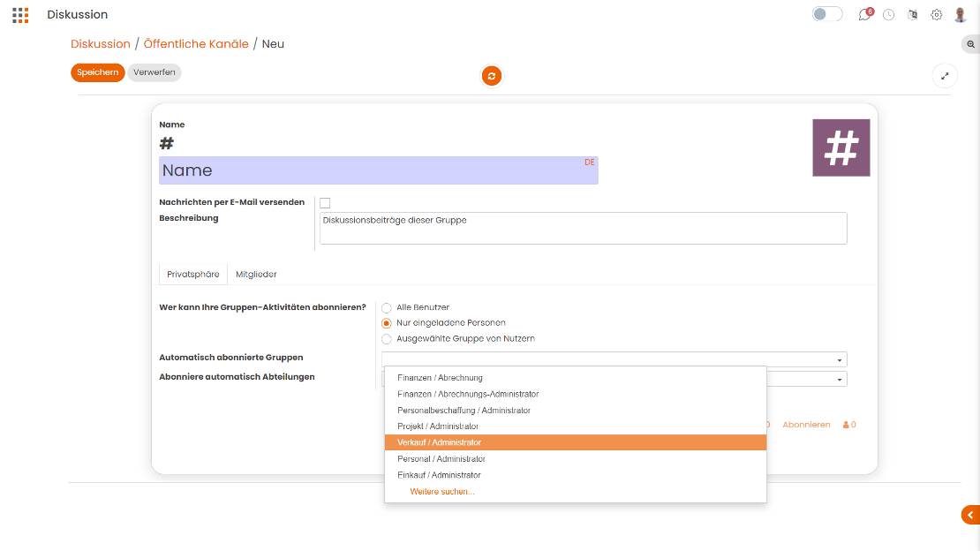Screen dimensions: 980x551
Task: Click the Diskussion app title
Action: [78, 14]
